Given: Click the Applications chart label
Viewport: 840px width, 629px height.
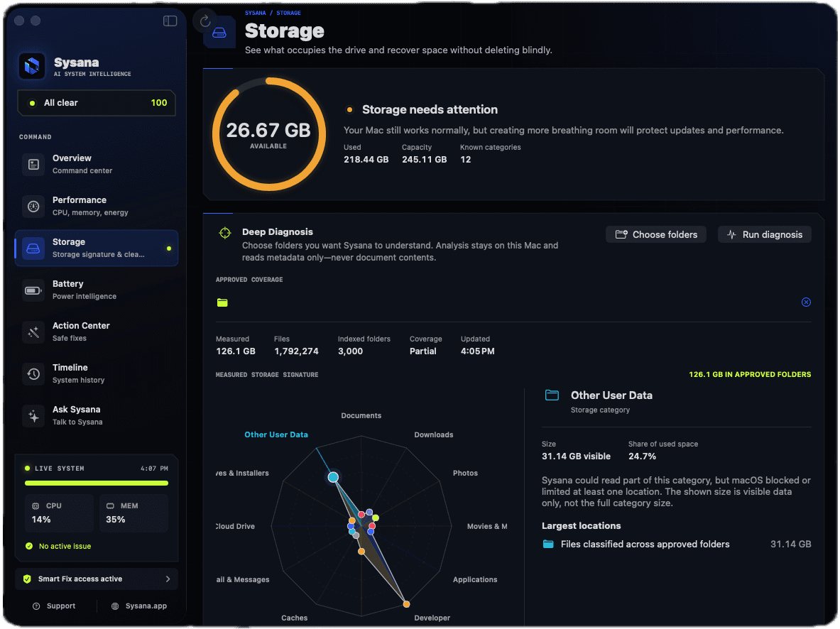Looking at the screenshot, I should click(475, 580).
